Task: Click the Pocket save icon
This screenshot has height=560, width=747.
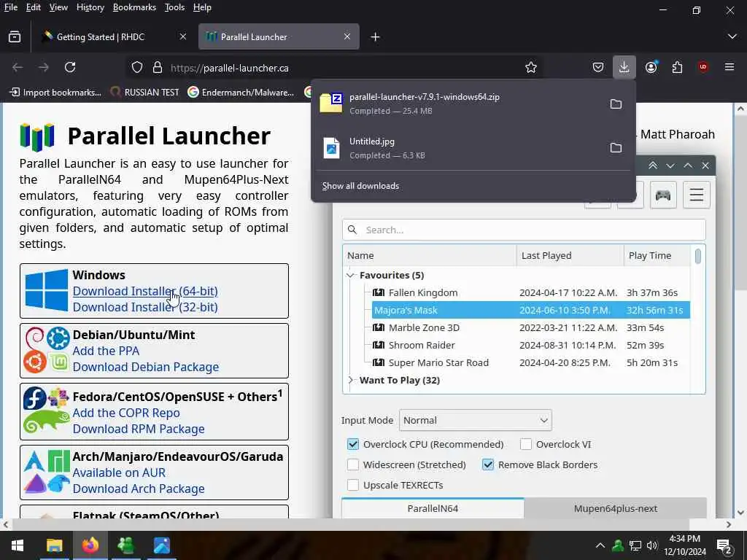Action: tap(598, 67)
